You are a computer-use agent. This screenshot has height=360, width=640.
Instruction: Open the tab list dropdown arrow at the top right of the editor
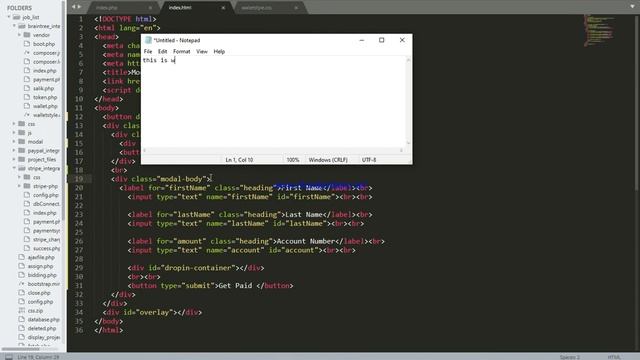coord(632,7)
